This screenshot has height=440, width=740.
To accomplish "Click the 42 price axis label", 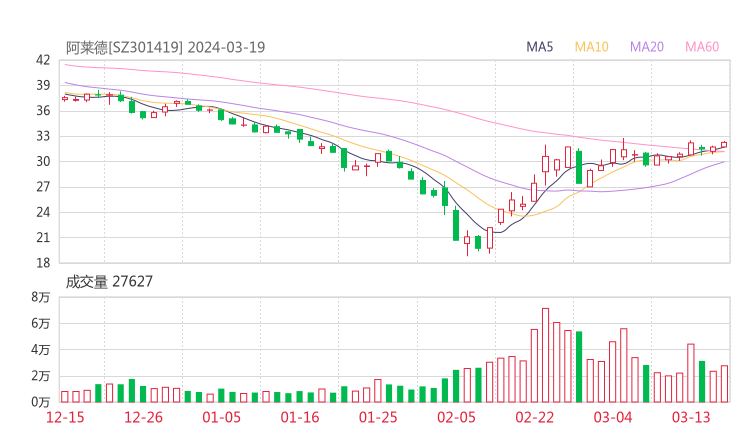I will point(43,60).
